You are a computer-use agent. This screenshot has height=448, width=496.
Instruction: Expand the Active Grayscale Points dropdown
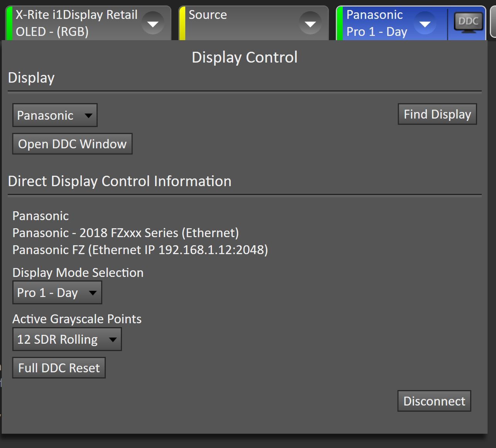point(67,339)
